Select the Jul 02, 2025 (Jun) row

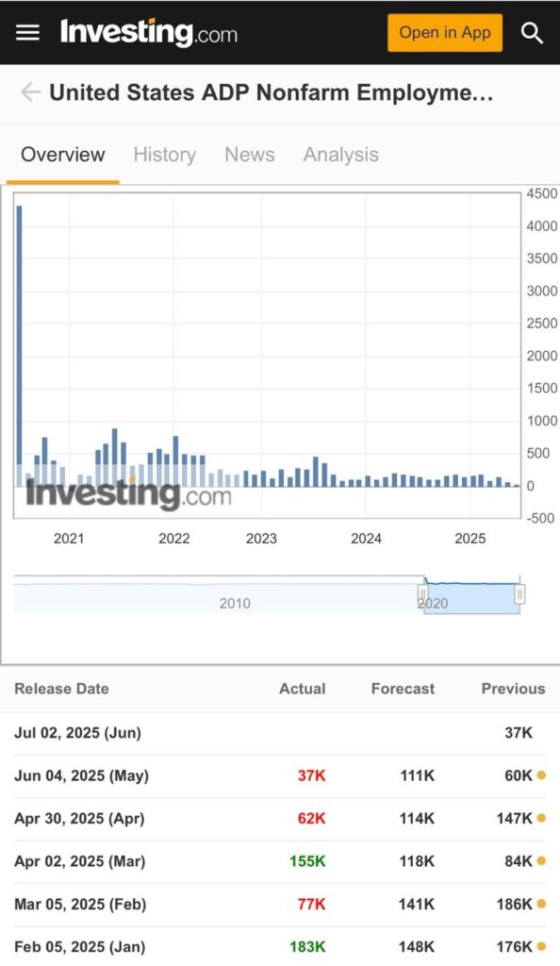pos(280,733)
